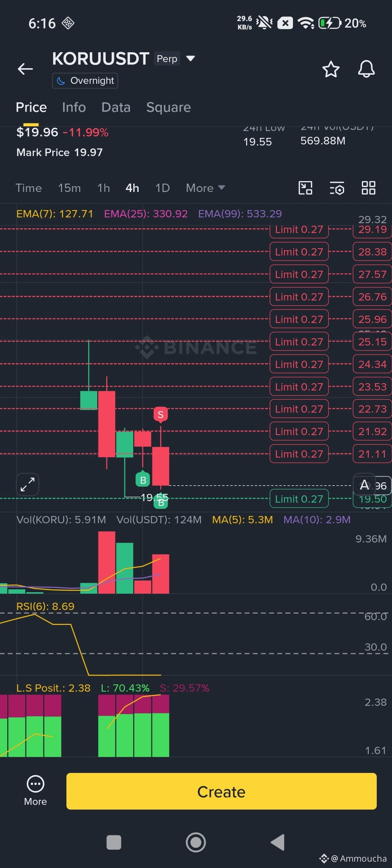Select the 15m chart interval
The image size is (392, 868).
click(x=69, y=188)
